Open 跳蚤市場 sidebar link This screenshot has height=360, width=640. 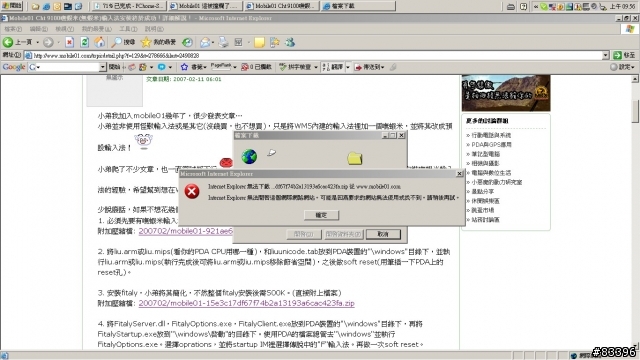tap(483, 210)
